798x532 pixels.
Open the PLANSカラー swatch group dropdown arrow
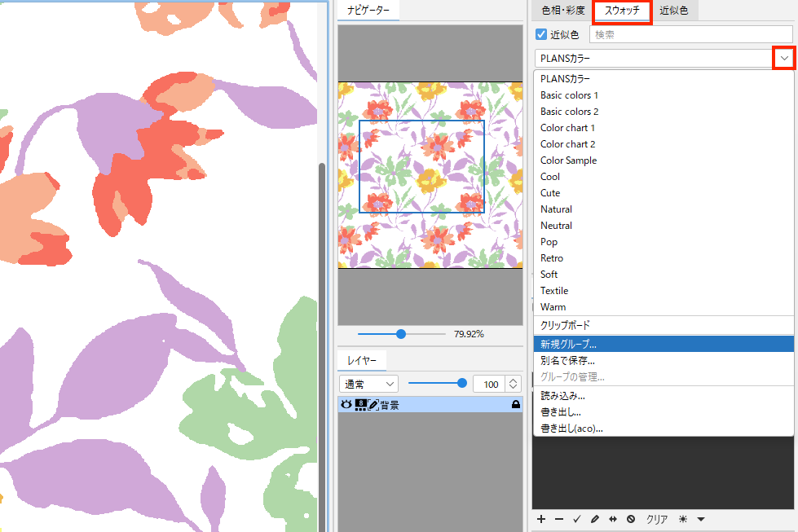(x=784, y=58)
